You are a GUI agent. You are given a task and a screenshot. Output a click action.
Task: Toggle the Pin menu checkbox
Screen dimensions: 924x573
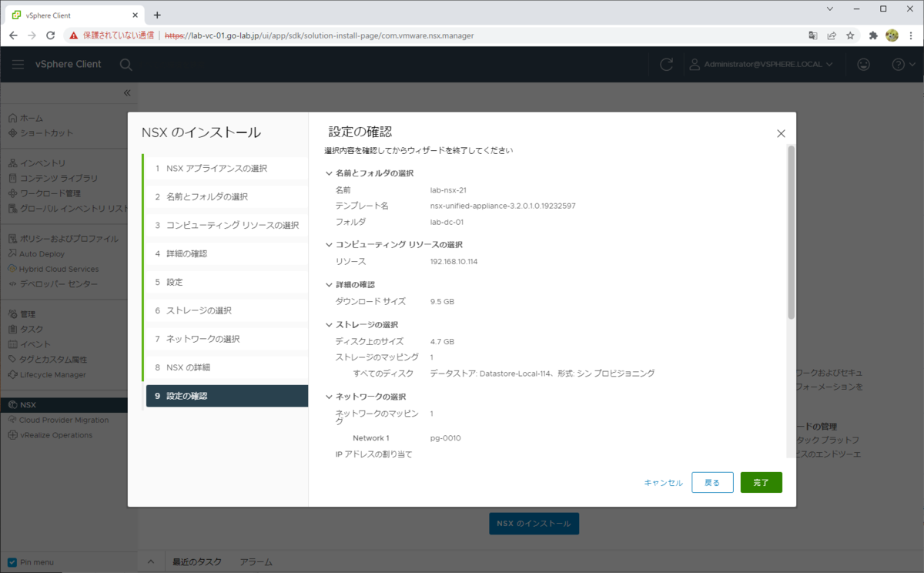point(12,562)
